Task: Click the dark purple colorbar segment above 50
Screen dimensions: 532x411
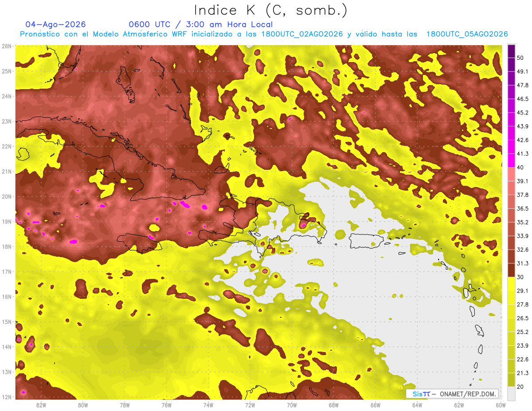Action: (x=512, y=51)
